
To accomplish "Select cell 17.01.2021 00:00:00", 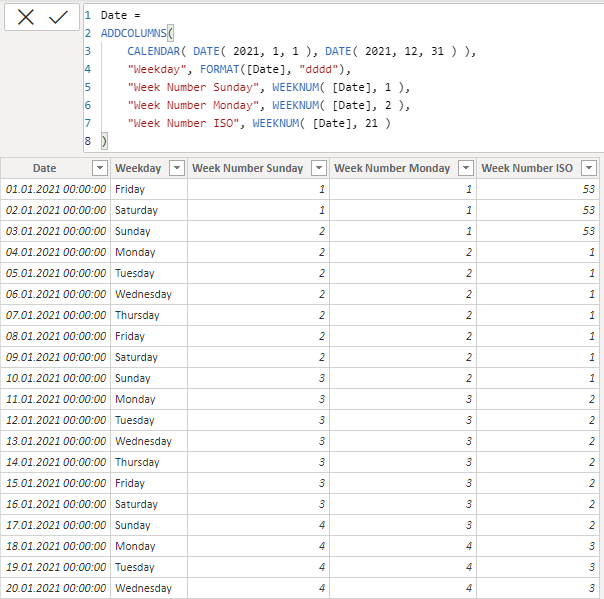I will tap(56, 525).
